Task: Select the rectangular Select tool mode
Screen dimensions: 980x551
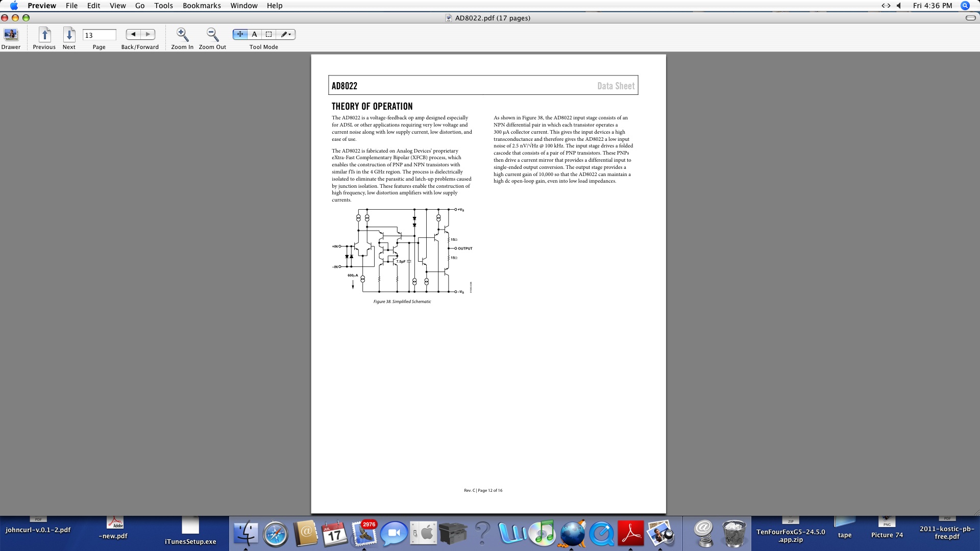Action: point(268,34)
